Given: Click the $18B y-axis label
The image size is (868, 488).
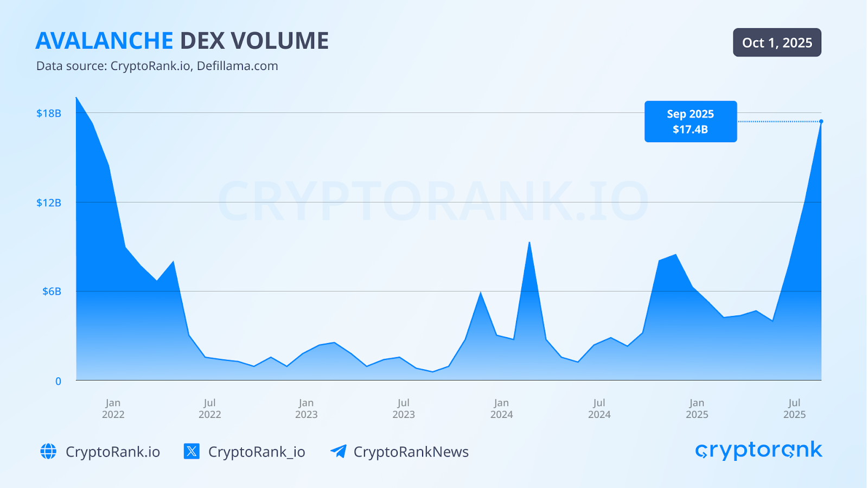Looking at the screenshot, I should point(49,113).
